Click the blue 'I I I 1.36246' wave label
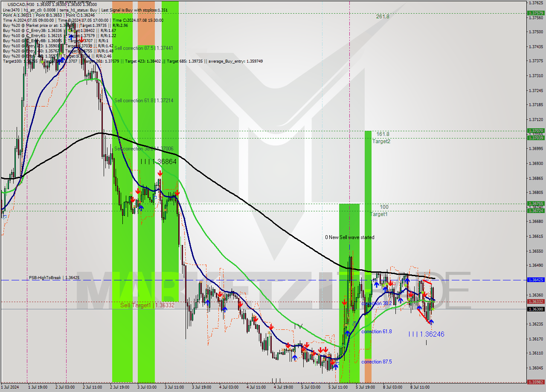546x392 pixels. point(426,334)
